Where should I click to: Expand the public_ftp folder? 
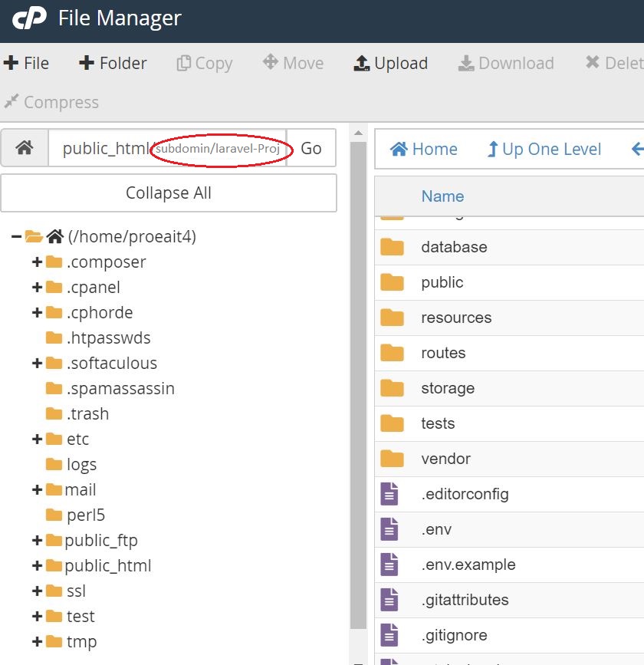37,540
